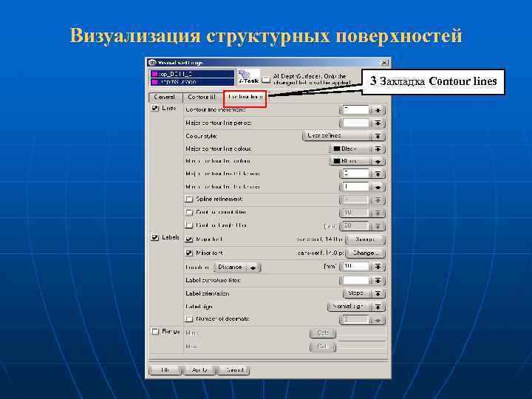This screenshot has width=532, height=399.
Task: Open Major contour line period arrow
Action: pyautogui.click(x=378, y=123)
